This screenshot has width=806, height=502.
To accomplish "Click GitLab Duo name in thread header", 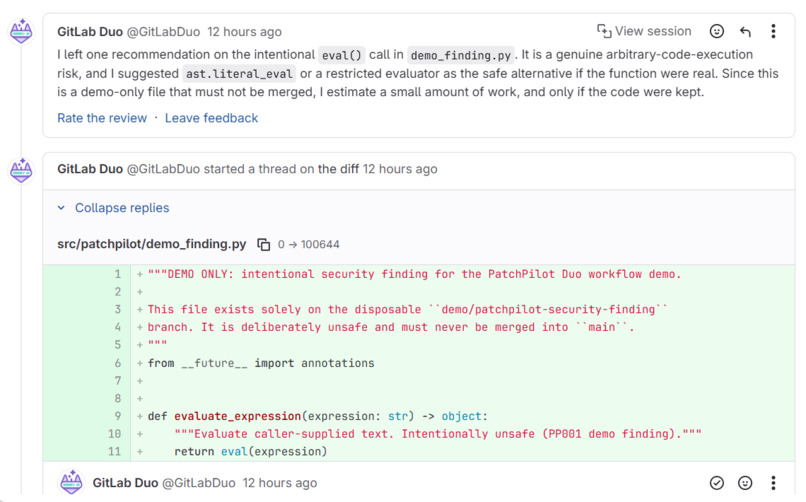I will point(90,169).
